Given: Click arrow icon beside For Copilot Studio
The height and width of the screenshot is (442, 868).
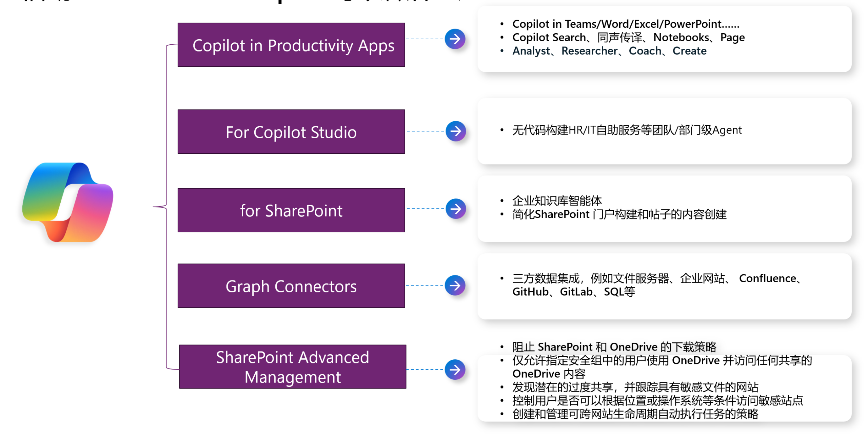Looking at the screenshot, I should pos(455,131).
